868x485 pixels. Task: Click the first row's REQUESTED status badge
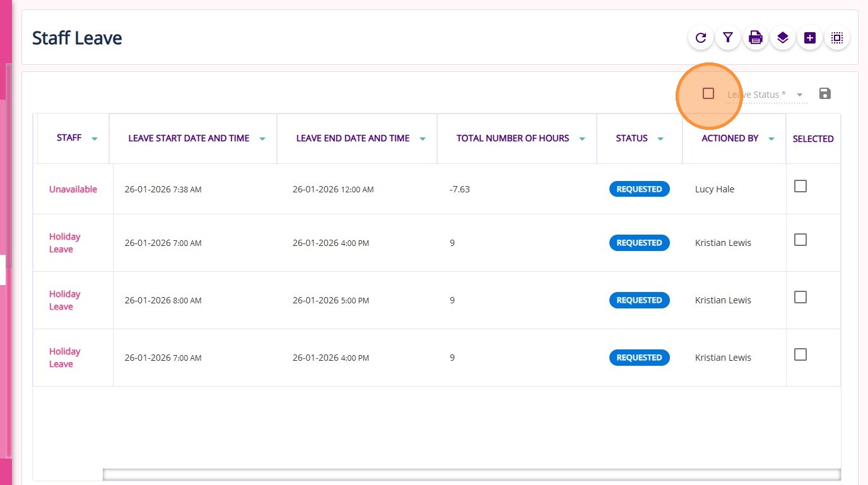click(x=639, y=189)
